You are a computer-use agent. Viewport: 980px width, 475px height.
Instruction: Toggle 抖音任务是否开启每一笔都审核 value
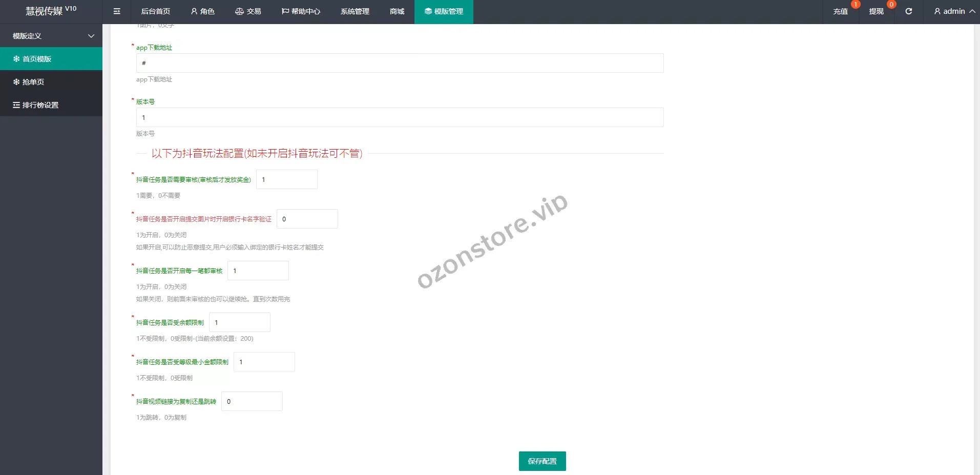(x=258, y=270)
